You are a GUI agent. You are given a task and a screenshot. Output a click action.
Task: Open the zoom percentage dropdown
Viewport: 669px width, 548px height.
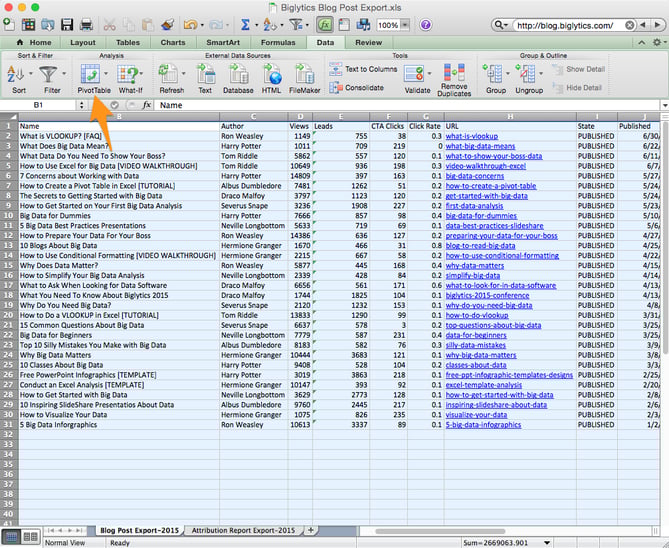pyautogui.click(x=405, y=25)
